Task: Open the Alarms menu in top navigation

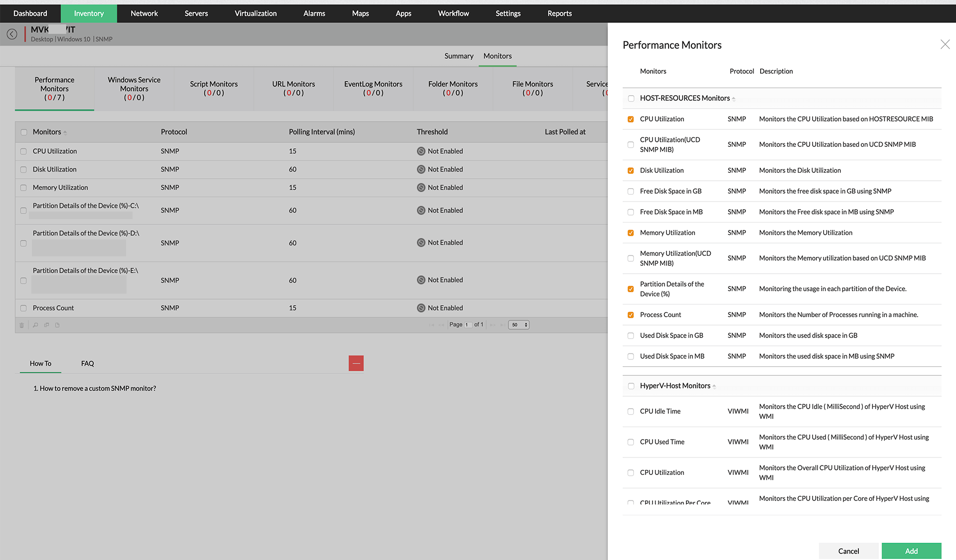Action: [314, 13]
